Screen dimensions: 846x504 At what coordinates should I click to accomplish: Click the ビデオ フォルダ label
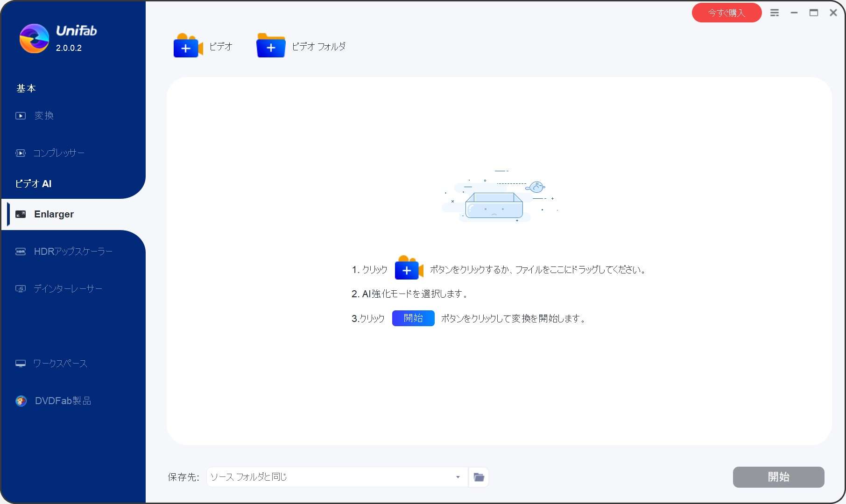point(319,46)
